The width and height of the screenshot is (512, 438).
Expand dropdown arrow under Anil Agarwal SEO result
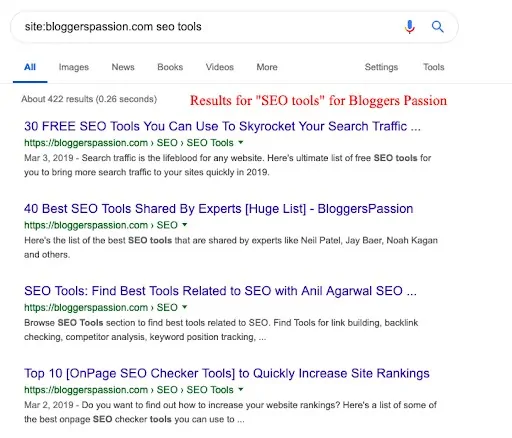click(185, 307)
